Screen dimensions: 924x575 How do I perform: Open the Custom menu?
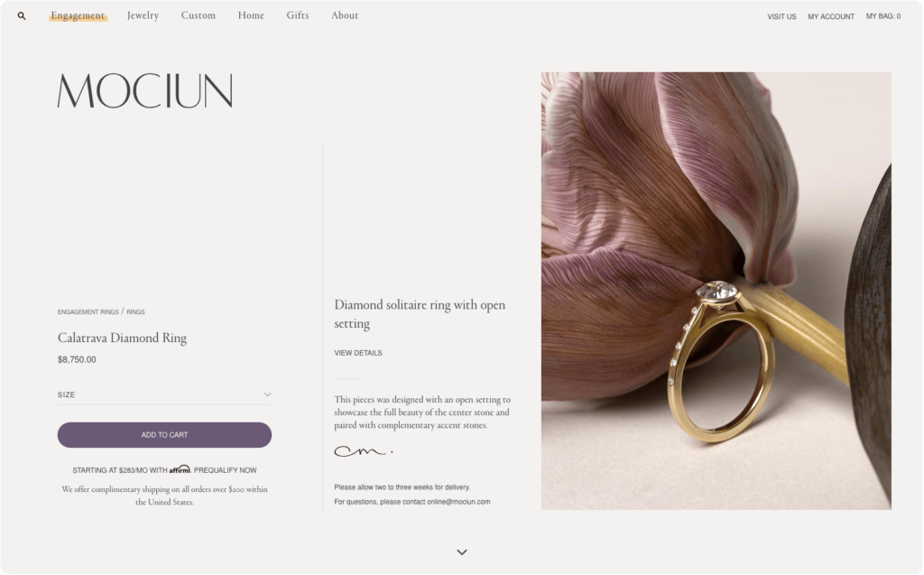tap(198, 16)
